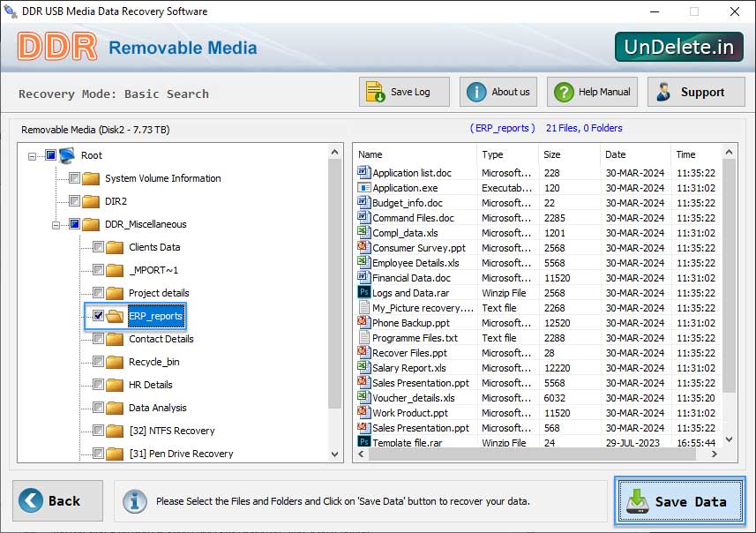Check the Contact Details checkbox

coord(98,339)
